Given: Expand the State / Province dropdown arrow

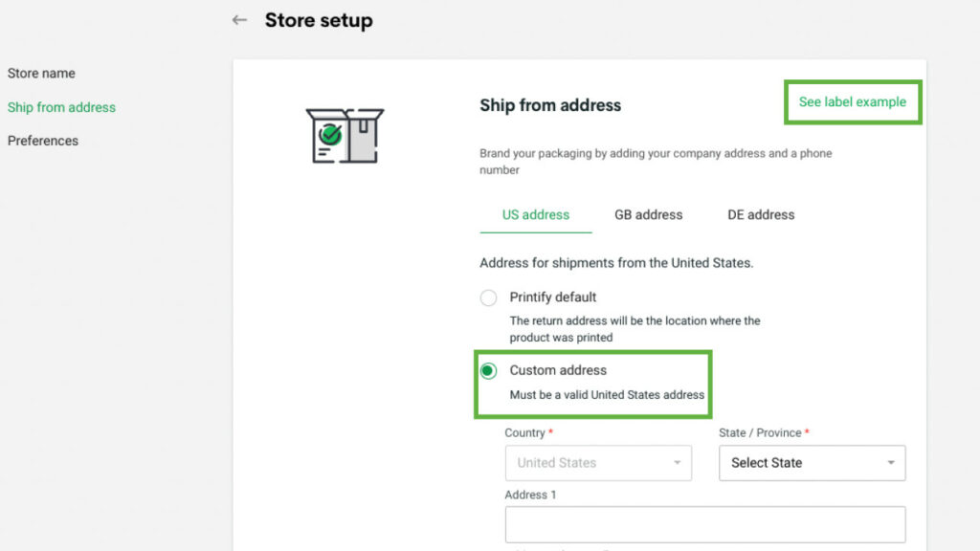Looking at the screenshot, I should pos(892,463).
